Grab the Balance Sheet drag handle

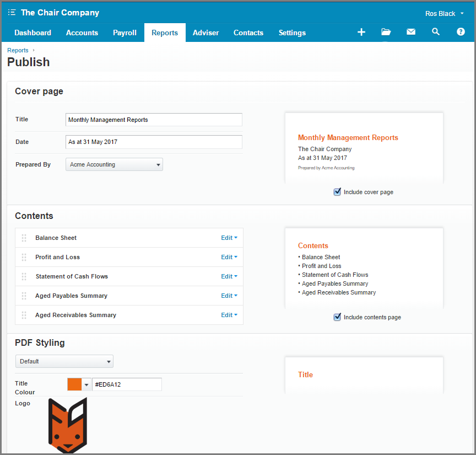point(24,238)
